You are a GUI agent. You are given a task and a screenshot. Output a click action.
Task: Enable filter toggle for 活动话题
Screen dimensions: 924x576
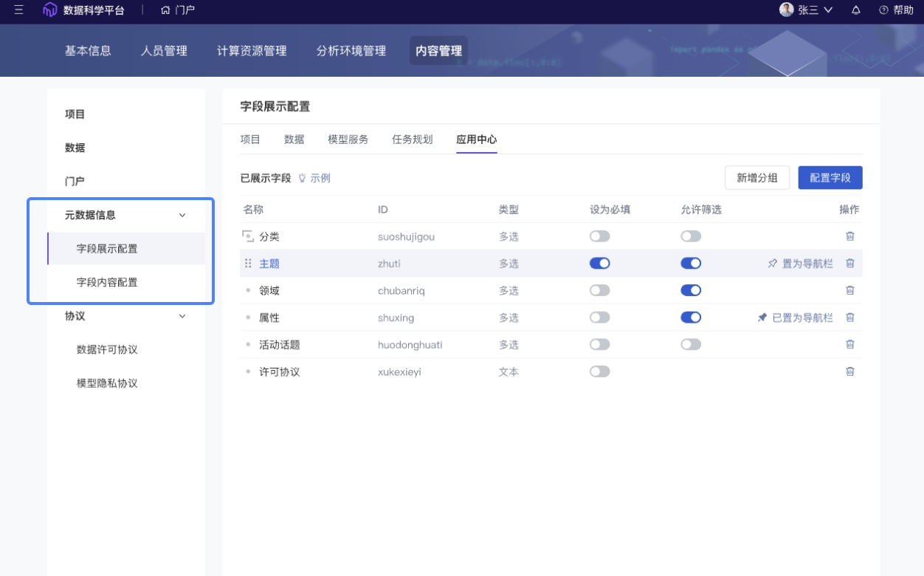690,344
